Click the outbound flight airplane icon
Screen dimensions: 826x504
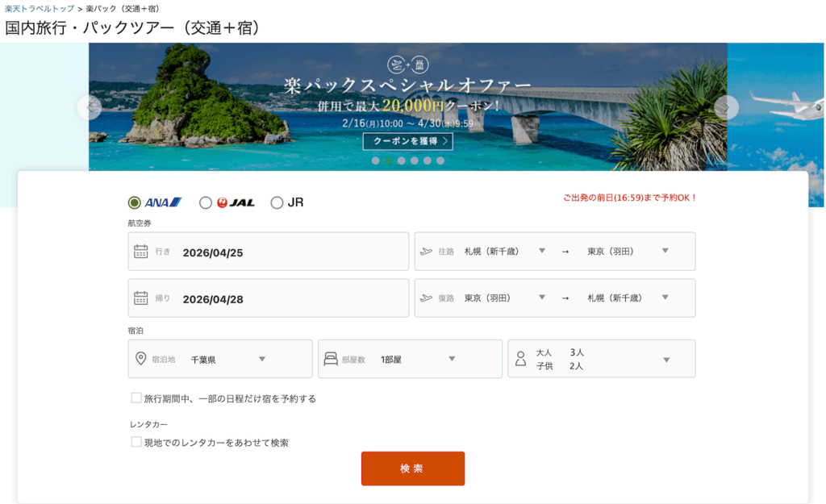(427, 252)
